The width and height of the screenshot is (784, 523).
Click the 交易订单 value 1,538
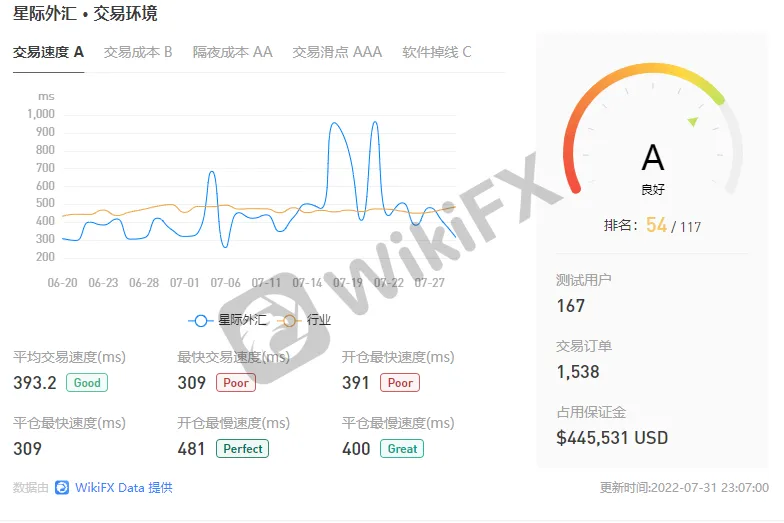(578, 372)
